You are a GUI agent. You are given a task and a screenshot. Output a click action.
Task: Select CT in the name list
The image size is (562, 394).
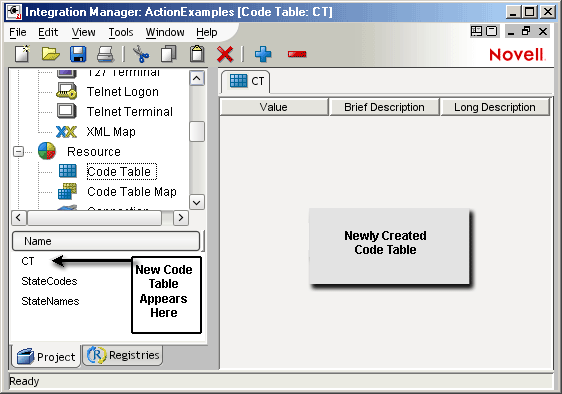pyautogui.click(x=28, y=261)
